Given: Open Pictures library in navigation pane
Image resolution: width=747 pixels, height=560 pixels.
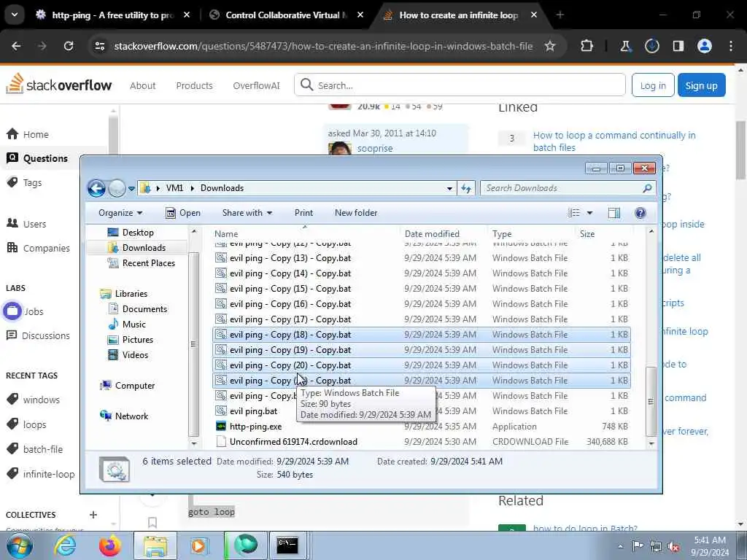Looking at the screenshot, I should coord(131,340).
